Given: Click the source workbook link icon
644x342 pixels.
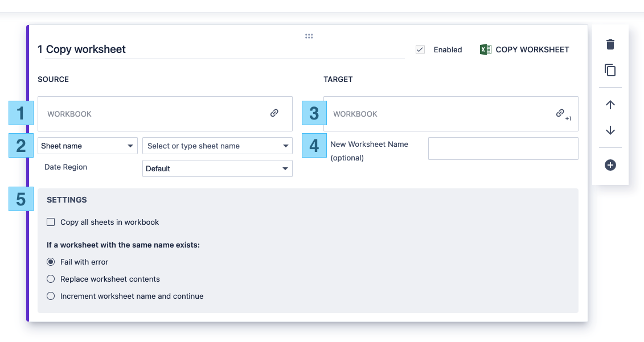Looking at the screenshot, I should 274,113.
